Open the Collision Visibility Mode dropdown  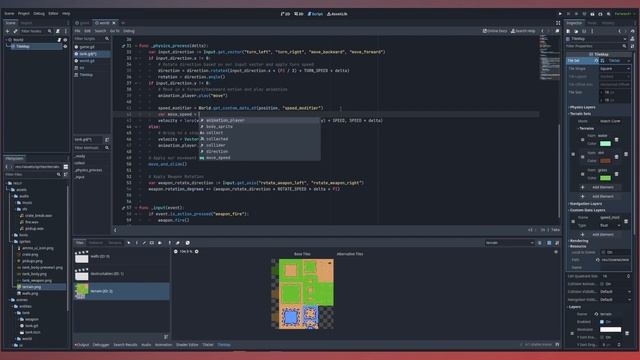pyautogui.click(x=615, y=292)
